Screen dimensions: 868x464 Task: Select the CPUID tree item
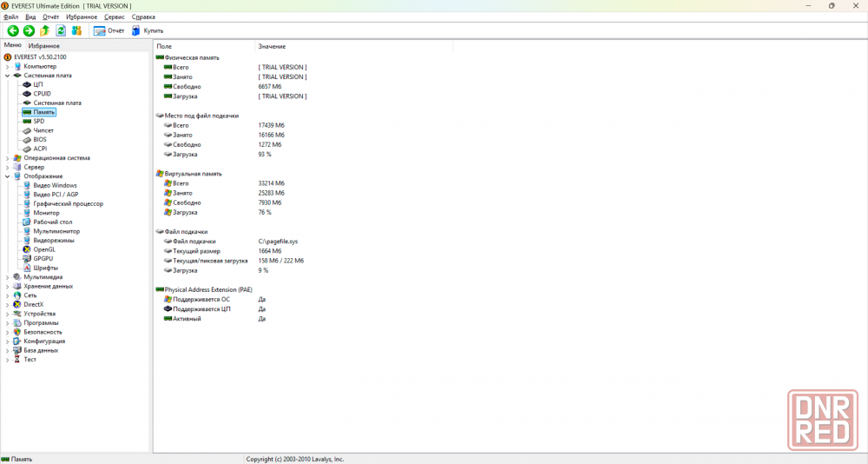42,94
